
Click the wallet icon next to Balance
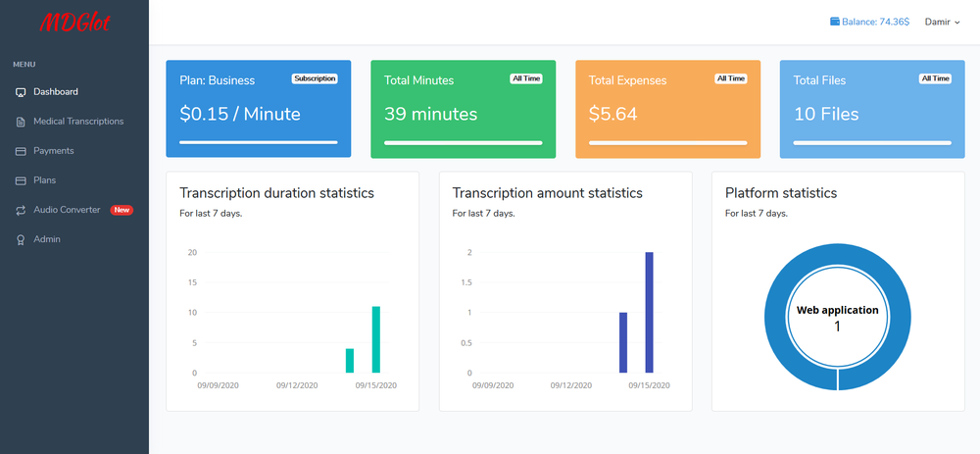pos(834,22)
